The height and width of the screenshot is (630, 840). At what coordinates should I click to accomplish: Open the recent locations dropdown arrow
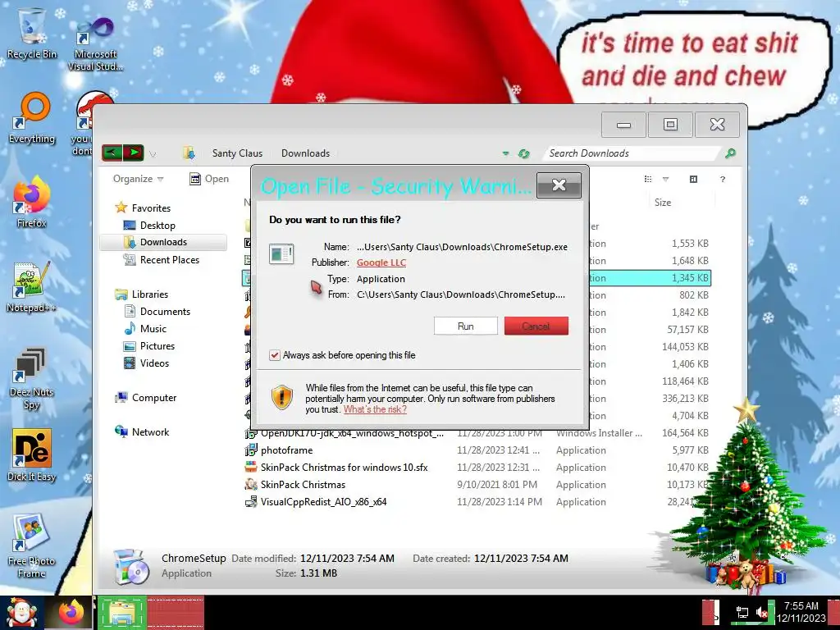[153, 154]
